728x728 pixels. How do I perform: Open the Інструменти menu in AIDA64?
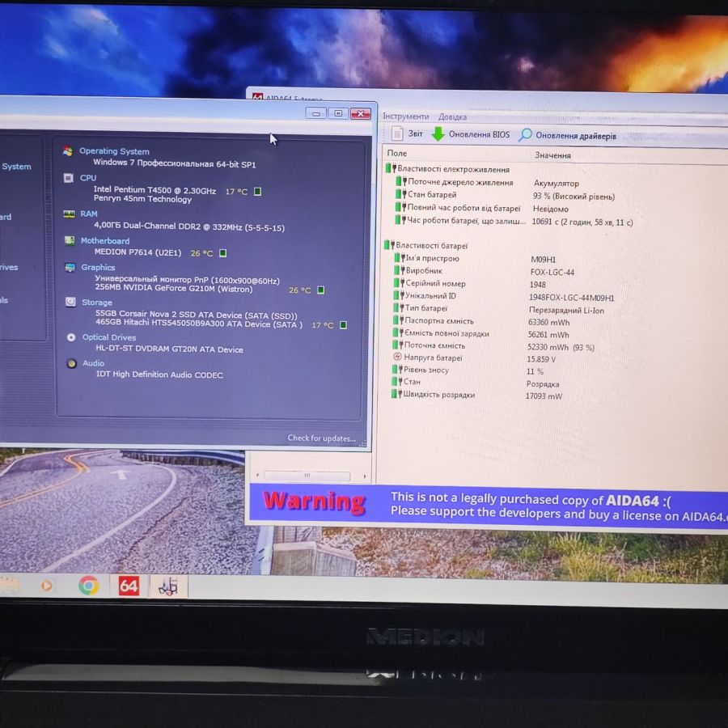[405, 116]
